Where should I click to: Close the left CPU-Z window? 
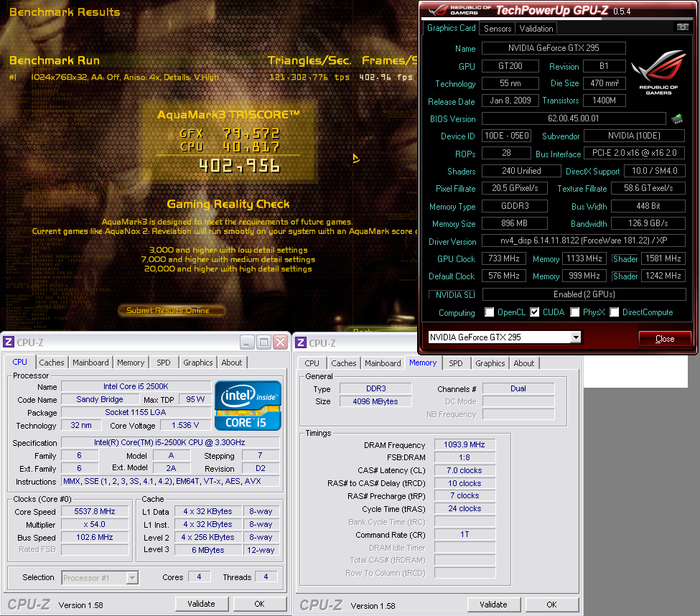[280, 342]
